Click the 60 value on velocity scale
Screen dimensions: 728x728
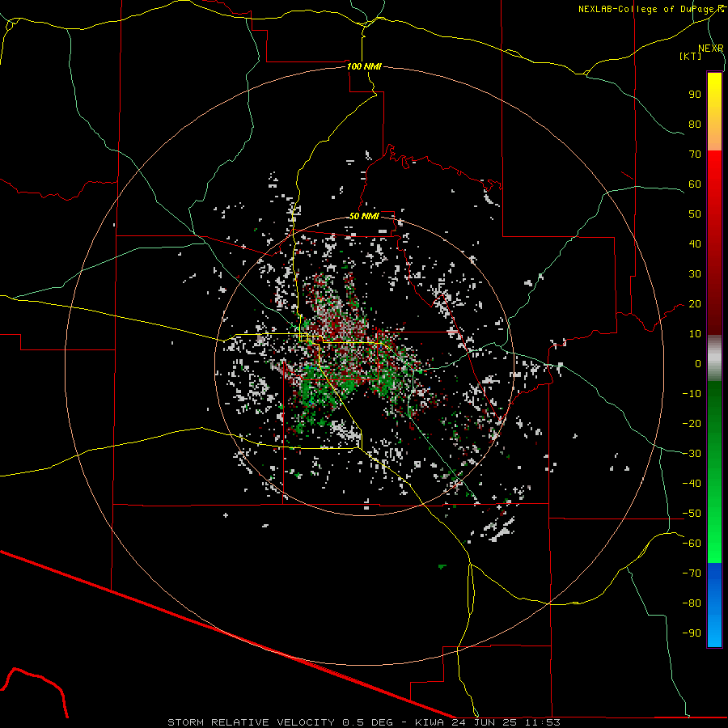click(695, 184)
